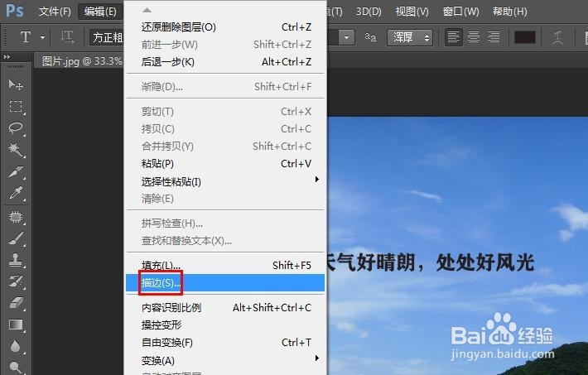The width and height of the screenshot is (588, 375).
Task: Choose 还原删除图层(O) menu item
Action: click(225, 27)
